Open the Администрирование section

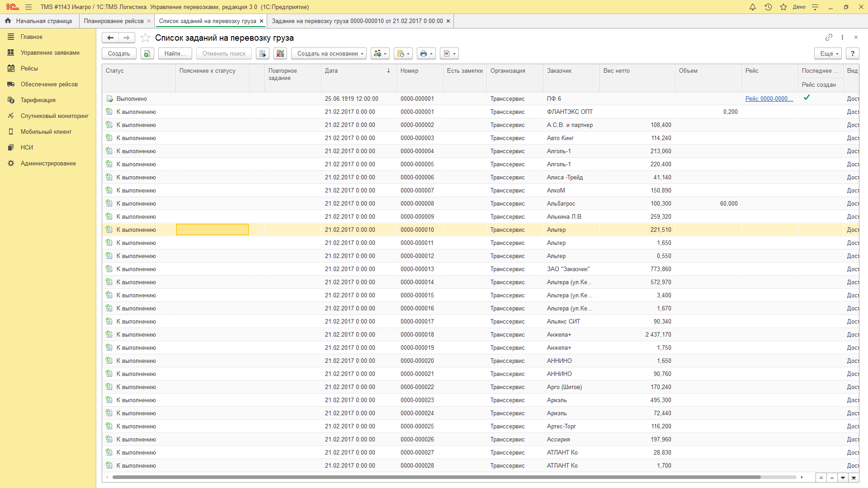(x=48, y=163)
